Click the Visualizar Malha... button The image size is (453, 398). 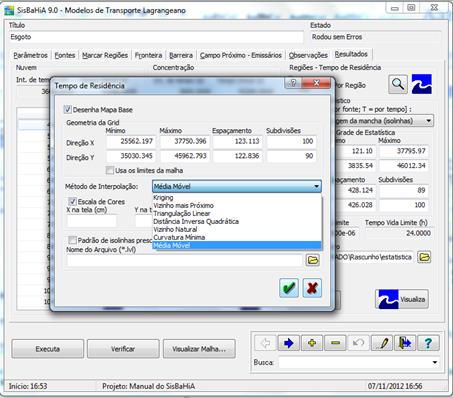199,349
